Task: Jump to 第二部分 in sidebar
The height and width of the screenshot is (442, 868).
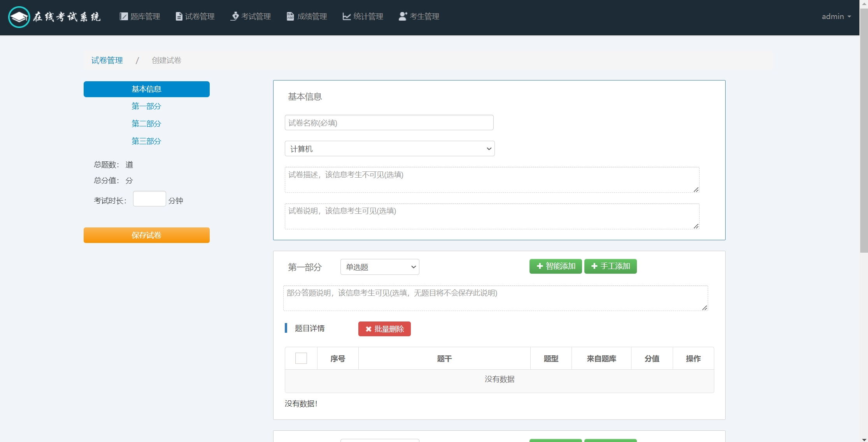Action: [x=146, y=124]
